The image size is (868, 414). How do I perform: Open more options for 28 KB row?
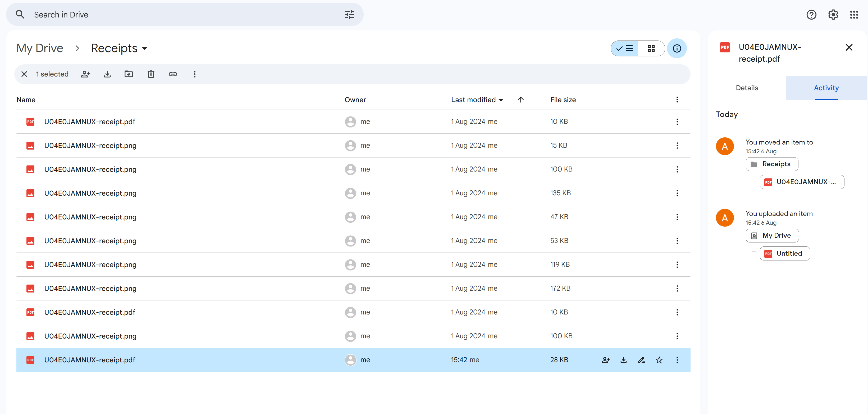[677, 360]
